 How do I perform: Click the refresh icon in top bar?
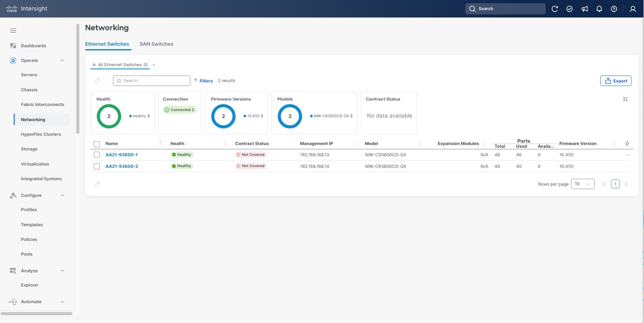[555, 9]
